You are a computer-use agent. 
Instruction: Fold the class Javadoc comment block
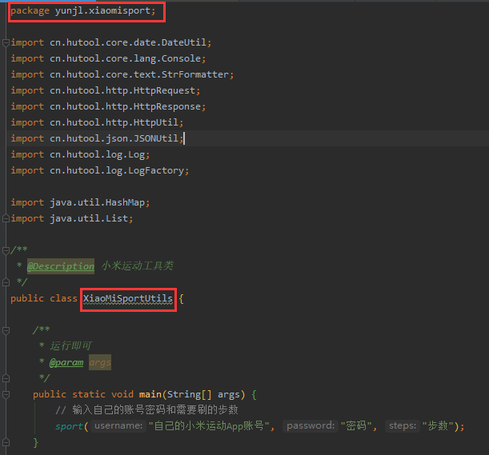6,250
